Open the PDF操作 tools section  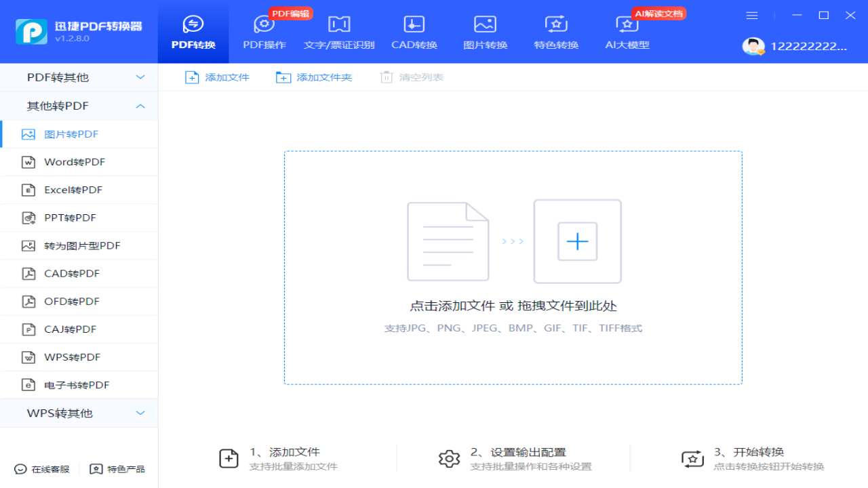click(264, 31)
